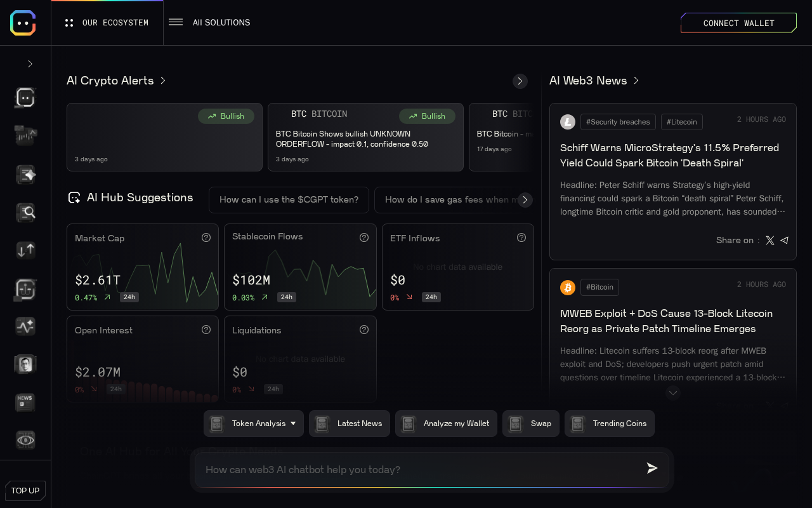The width and height of the screenshot is (812, 508).
Task: Select the 24h badge on the Stablecoin Flows card
Action: 287,297
